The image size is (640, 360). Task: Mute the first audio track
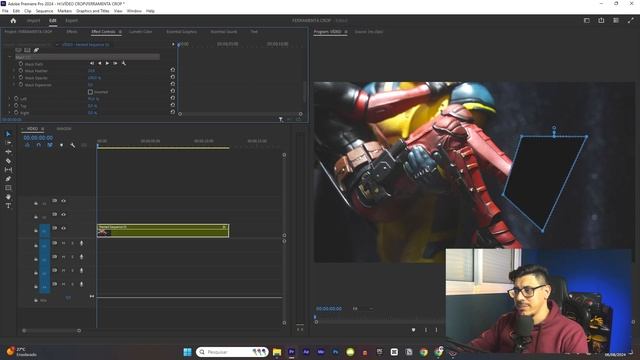point(63,243)
